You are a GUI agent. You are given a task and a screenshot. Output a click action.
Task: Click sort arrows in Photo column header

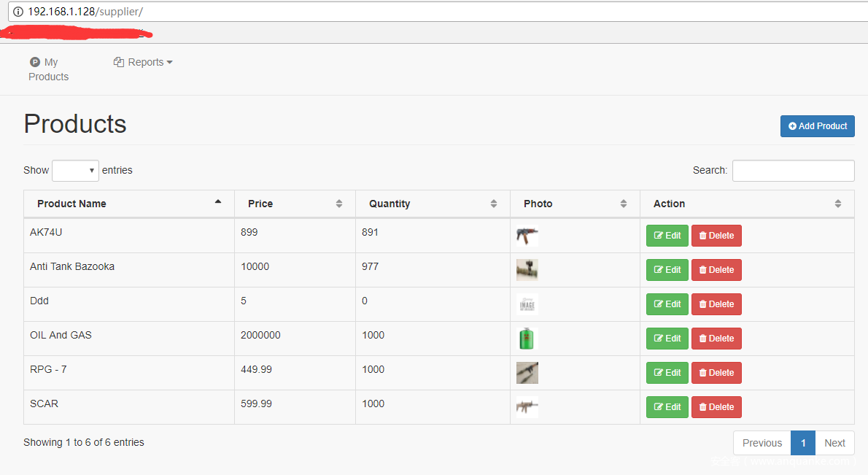pos(624,204)
